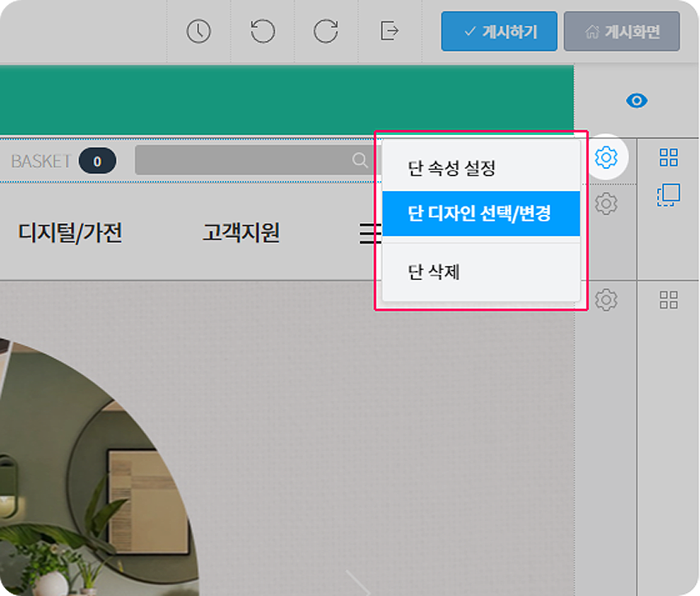
Task: Open the edit history clock icon
Action: 198,31
